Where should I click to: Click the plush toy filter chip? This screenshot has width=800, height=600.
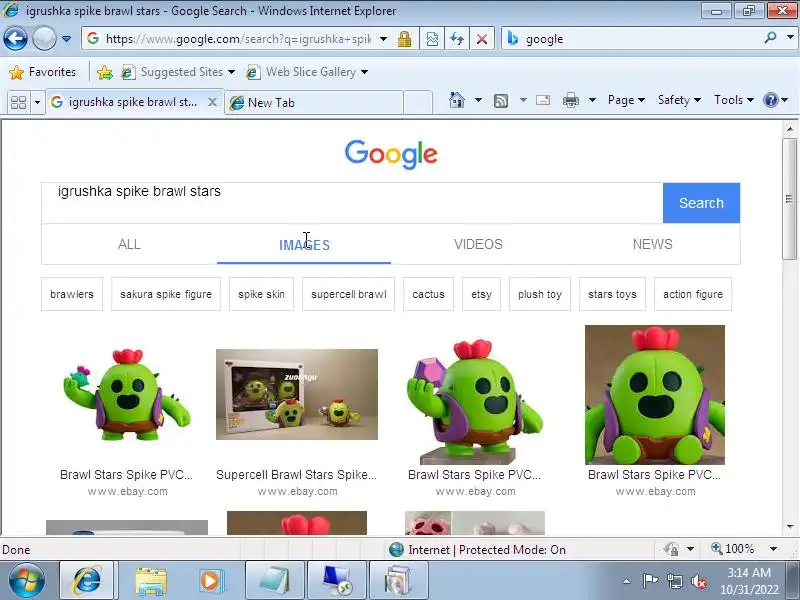pyautogui.click(x=540, y=294)
